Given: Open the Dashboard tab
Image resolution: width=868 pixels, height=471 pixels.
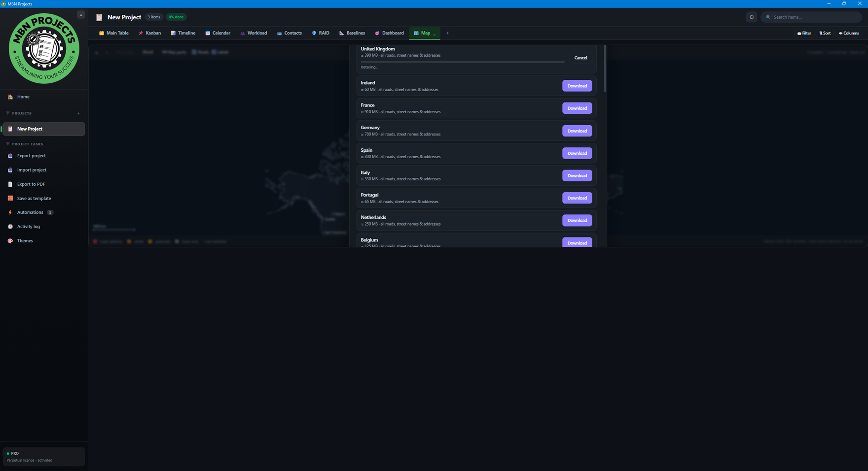Looking at the screenshot, I should [x=390, y=33].
